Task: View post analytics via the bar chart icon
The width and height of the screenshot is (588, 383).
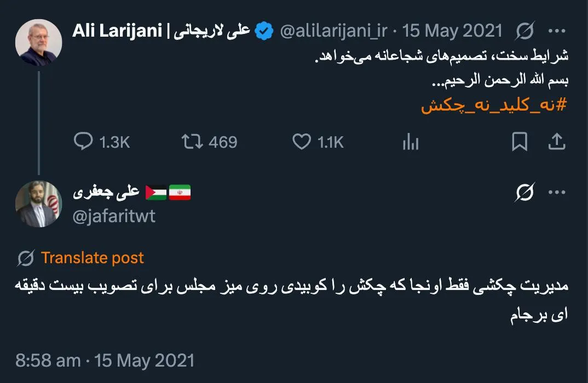Action: tap(410, 142)
